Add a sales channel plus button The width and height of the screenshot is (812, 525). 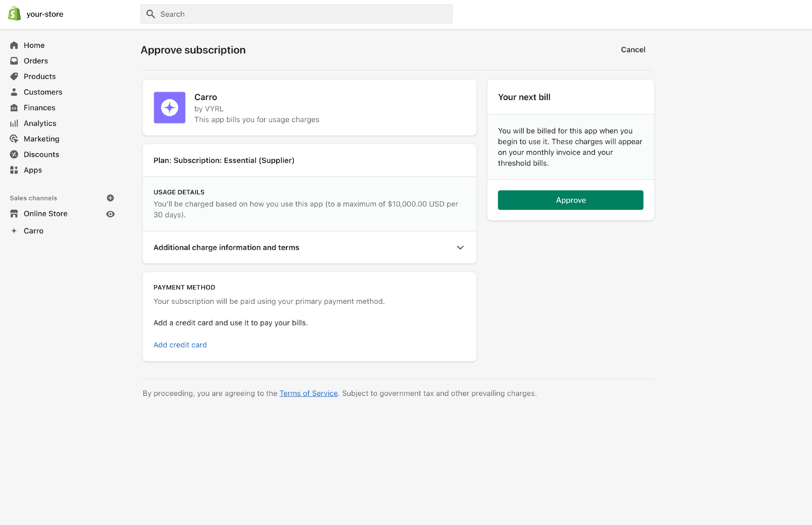[x=110, y=198]
